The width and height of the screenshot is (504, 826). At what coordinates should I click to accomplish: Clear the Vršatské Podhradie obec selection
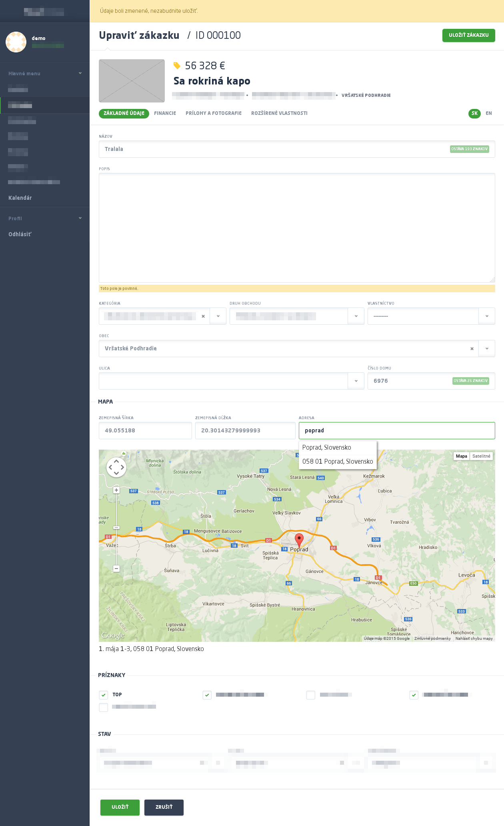472,349
